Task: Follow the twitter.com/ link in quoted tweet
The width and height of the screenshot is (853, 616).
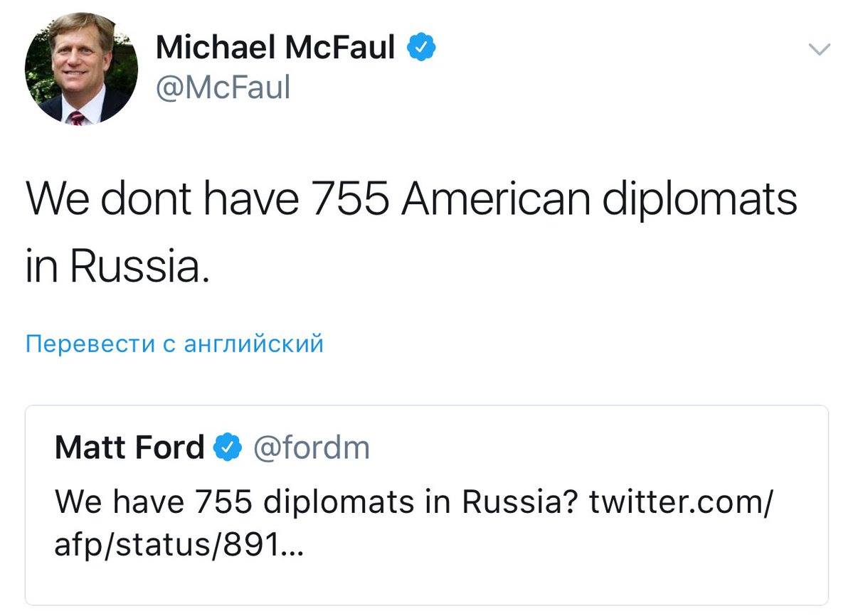Action: tap(681, 503)
